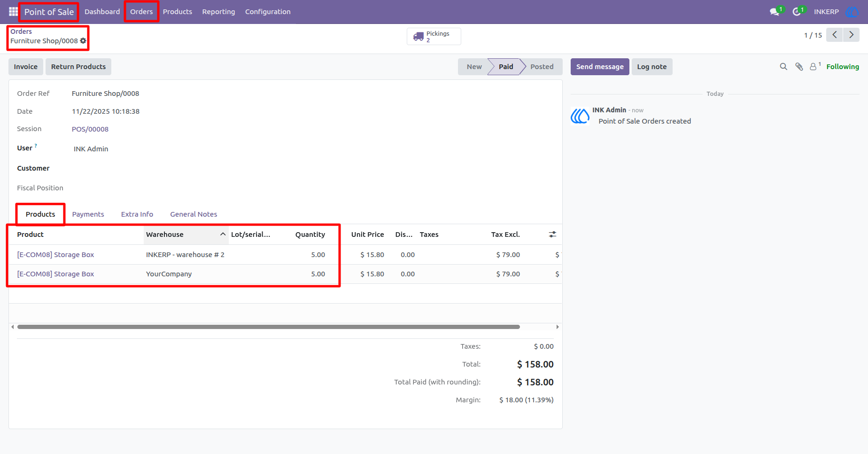The image size is (868, 454).
Task: Click Return Products button
Action: click(78, 67)
